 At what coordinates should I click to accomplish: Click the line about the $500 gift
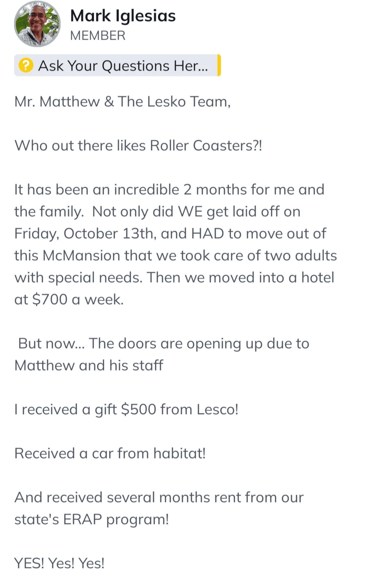(x=126, y=409)
